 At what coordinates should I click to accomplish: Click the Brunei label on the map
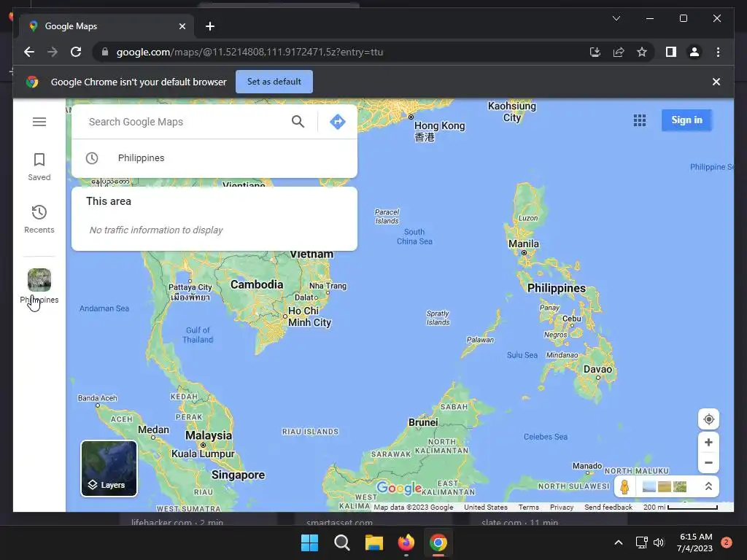(423, 422)
